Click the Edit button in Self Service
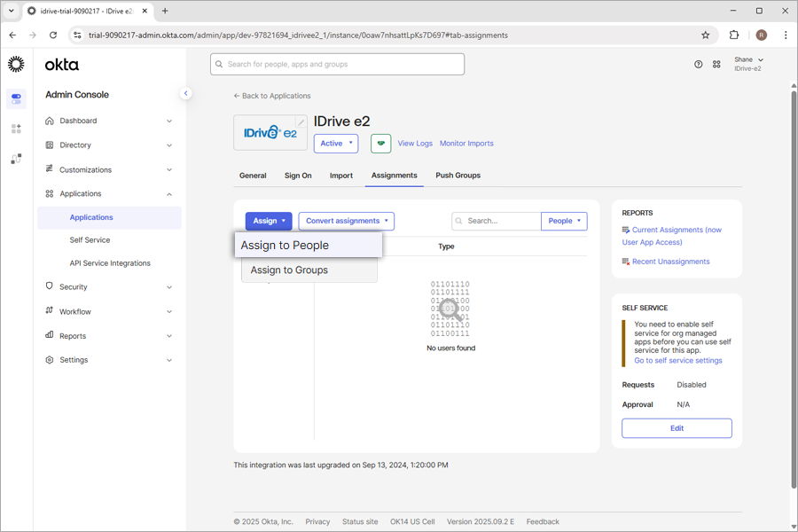Image resolution: width=798 pixels, height=532 pixels. 677,428
